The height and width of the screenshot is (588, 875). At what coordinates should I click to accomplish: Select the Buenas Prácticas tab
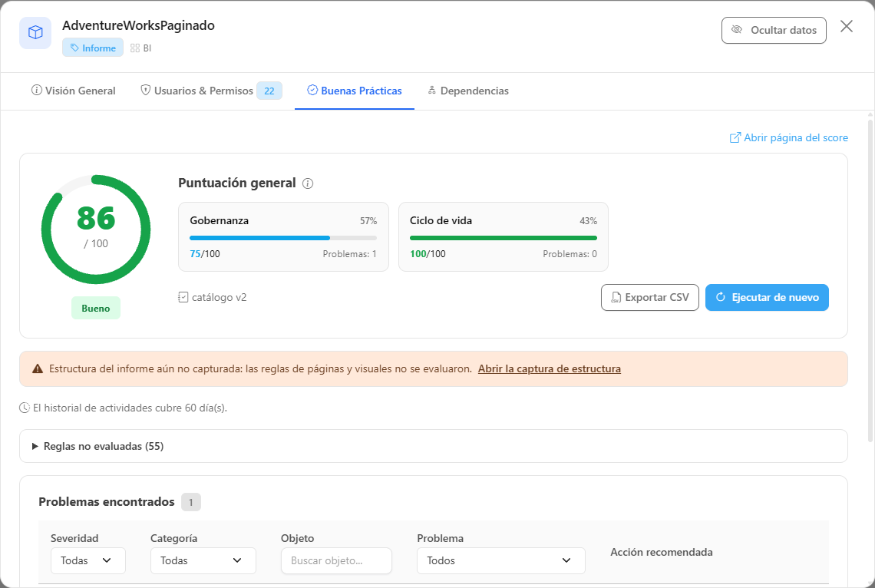coord(355,91)
